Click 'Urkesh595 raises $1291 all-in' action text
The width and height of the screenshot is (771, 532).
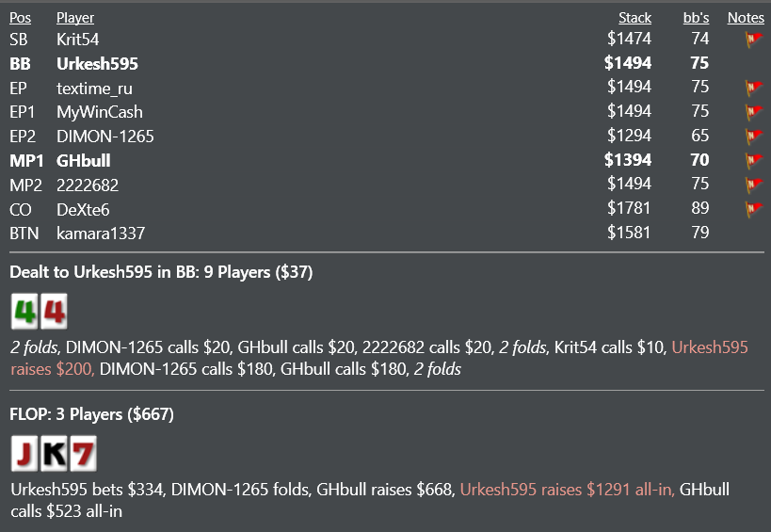(568, 490)
